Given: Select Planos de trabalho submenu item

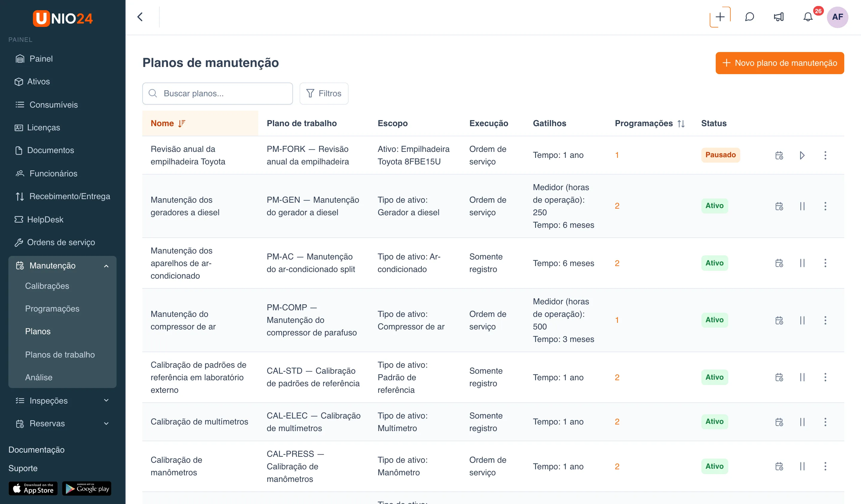Looking at the screenshot, I should (60, 355).
